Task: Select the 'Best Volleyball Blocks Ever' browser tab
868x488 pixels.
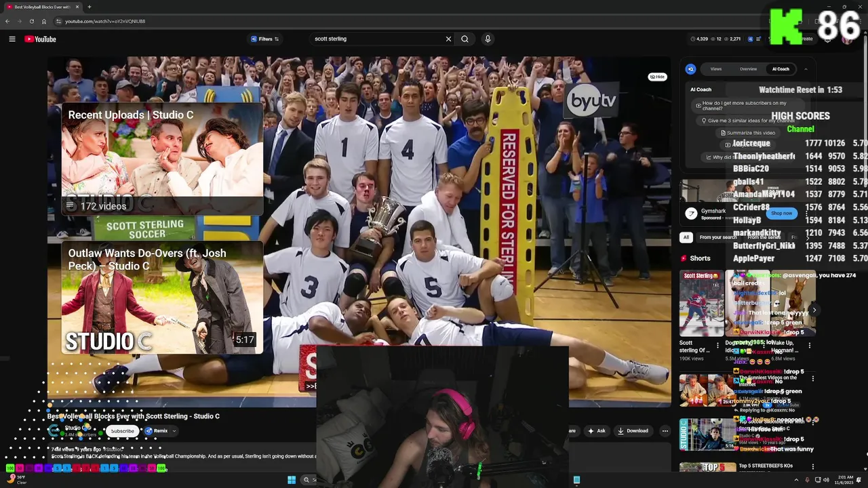Action: coord(42,7)
